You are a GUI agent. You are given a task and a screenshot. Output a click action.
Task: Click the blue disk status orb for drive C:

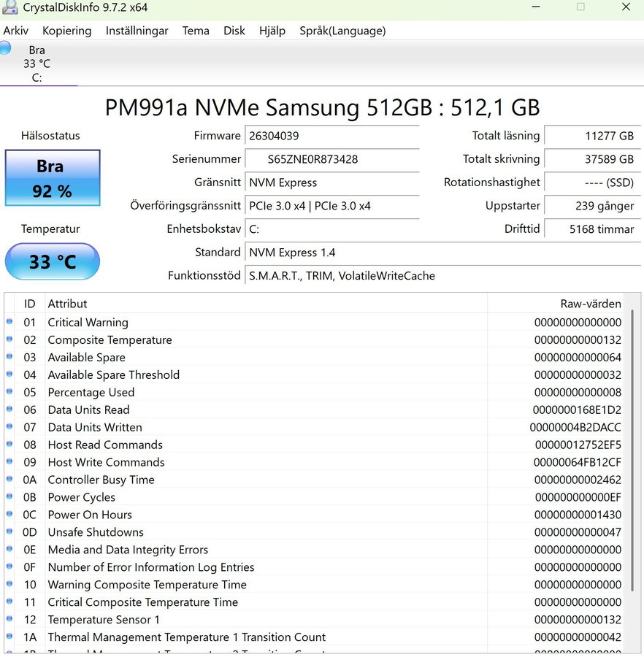[5, 49]
